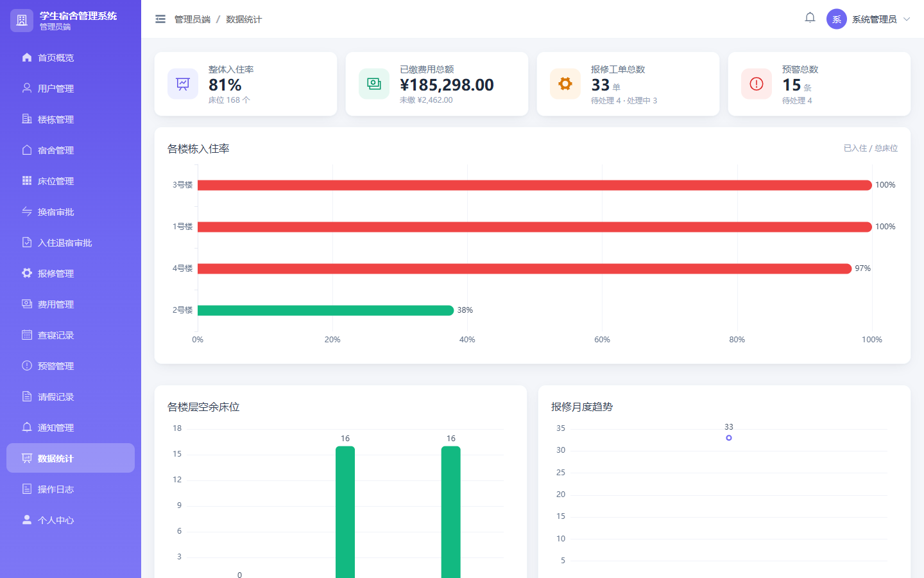The height and width of the screenshot is (578, 924).
Task: Collapse the sidebar with the hamburger icon
Action: click(160, 19)
